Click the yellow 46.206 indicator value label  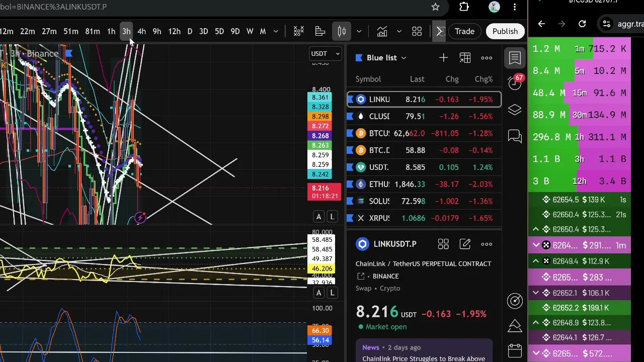click(x=322, y=269)
